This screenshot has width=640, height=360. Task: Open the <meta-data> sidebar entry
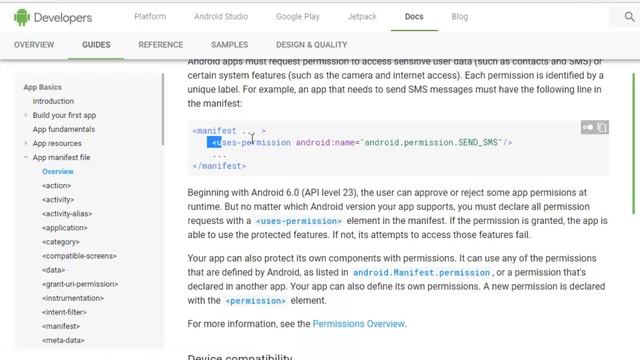(63, 340)
